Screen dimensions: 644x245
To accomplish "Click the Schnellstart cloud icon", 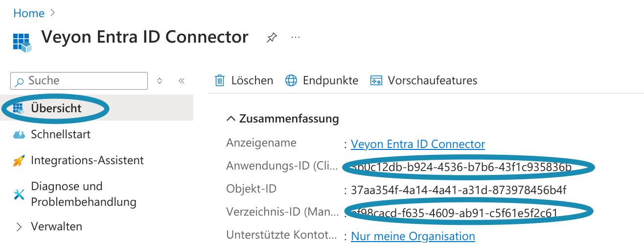I will point(19,135).
